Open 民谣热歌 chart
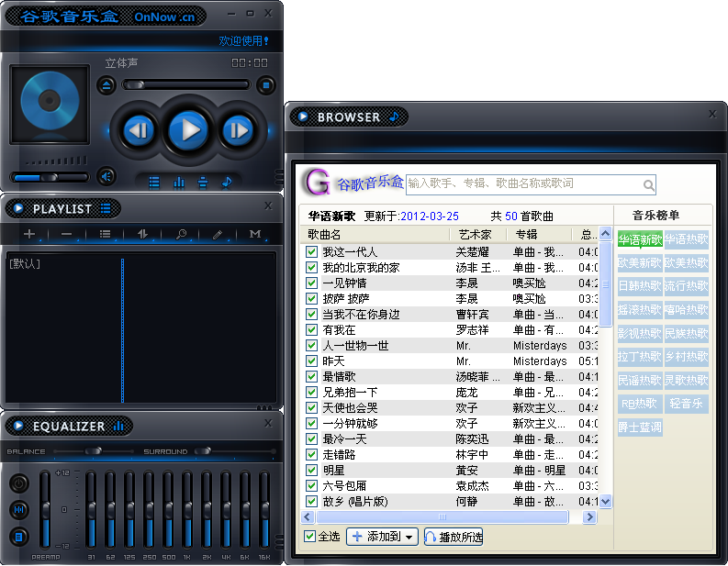The image size is (728, 566). (640, 381)
